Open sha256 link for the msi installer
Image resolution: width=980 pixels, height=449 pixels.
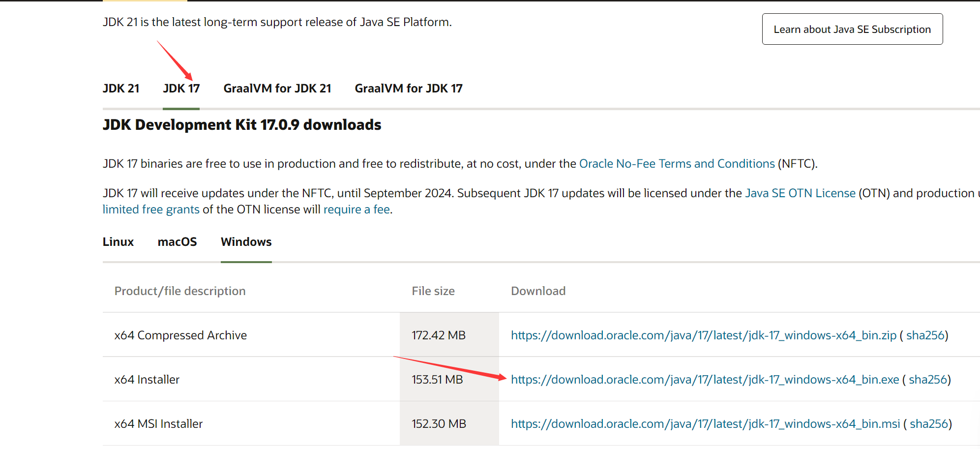[929, 424]
